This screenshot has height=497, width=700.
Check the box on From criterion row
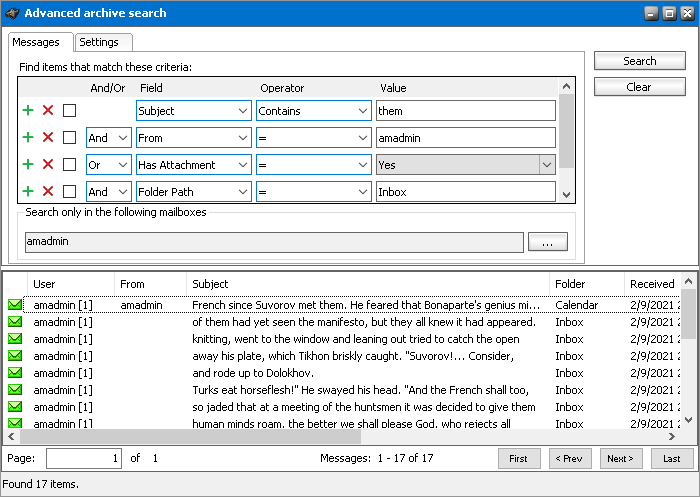point(69,138)
